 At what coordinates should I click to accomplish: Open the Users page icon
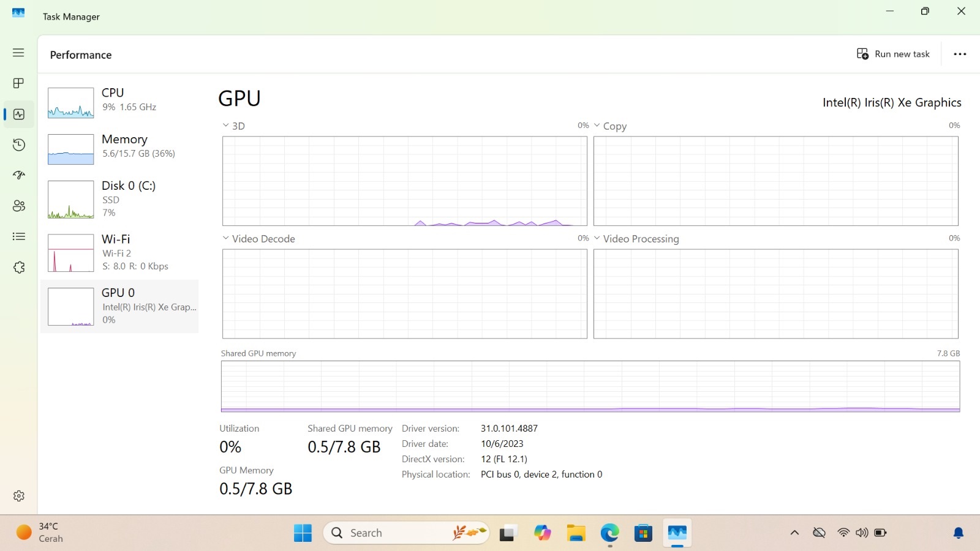18,206
